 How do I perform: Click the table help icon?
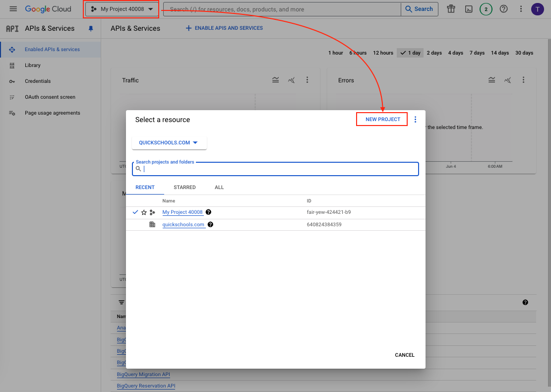[x=525, y=302]
